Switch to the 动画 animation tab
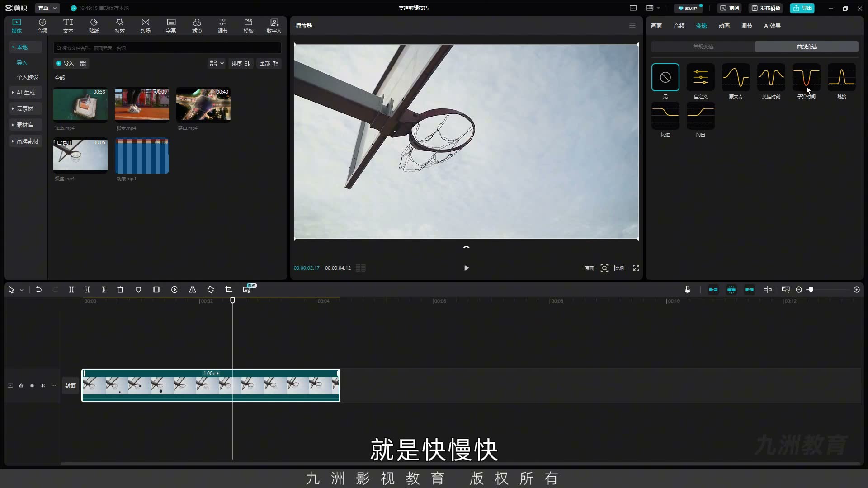 click(724, 26)
